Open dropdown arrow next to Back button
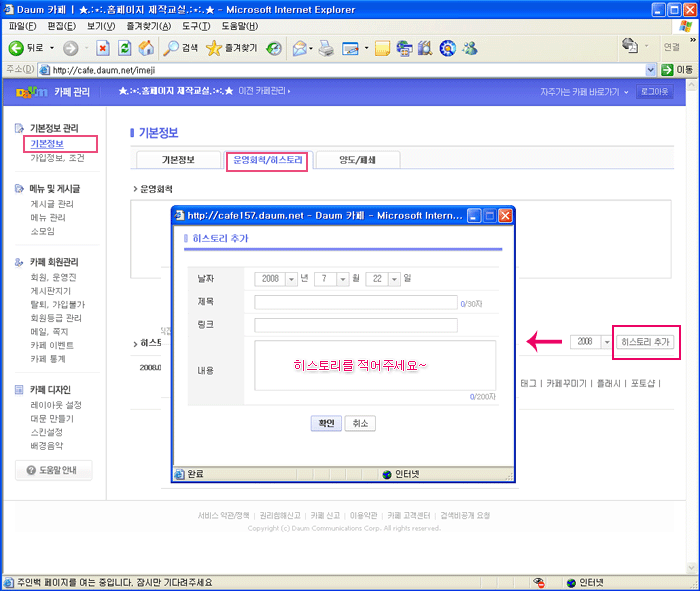 tap(52, 48)
